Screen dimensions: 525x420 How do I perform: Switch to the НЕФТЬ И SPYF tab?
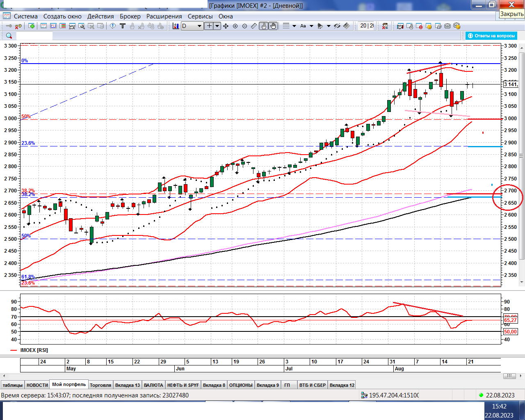183,385
